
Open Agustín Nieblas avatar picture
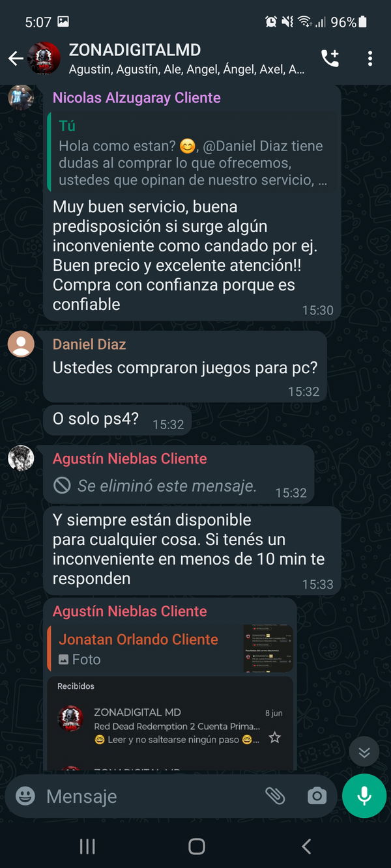[21, 458]
